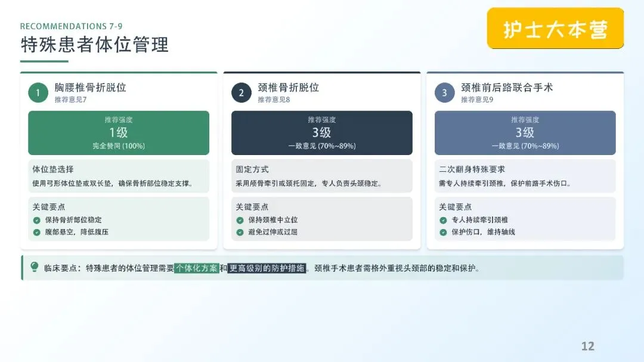Click the check icon beside 腹部悬空，降低腹压
The height and width of the screenshot is (362, 644).
[36, 232]
